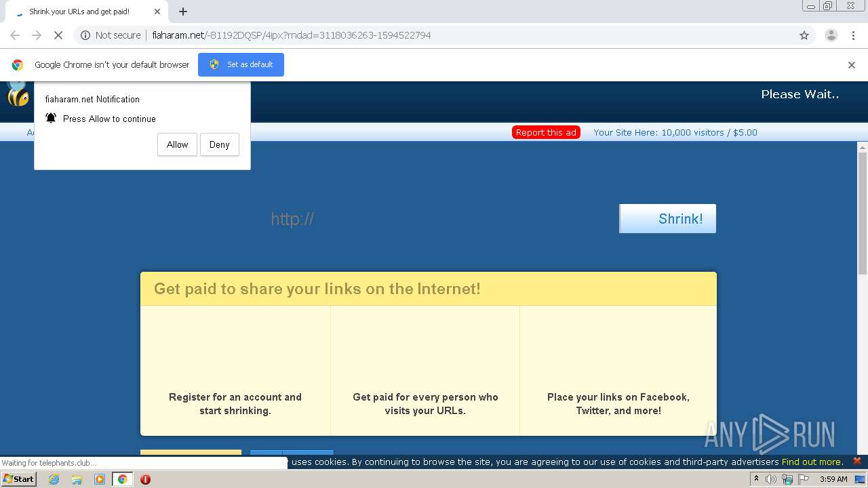This screenshot has width=868, height=488.
Task: Click the browser back arrow
Action: 15,35
